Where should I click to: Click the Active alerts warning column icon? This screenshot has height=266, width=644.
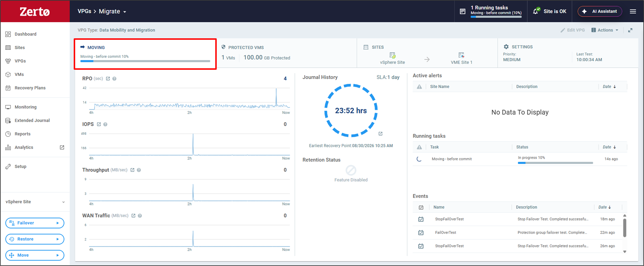coord(419,87)
